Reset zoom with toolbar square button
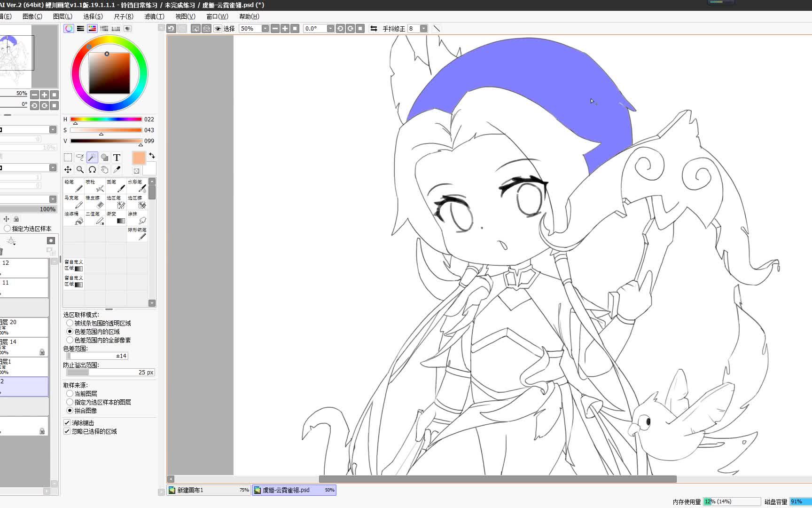The image size is (812, 508). (x=295, y=29)
